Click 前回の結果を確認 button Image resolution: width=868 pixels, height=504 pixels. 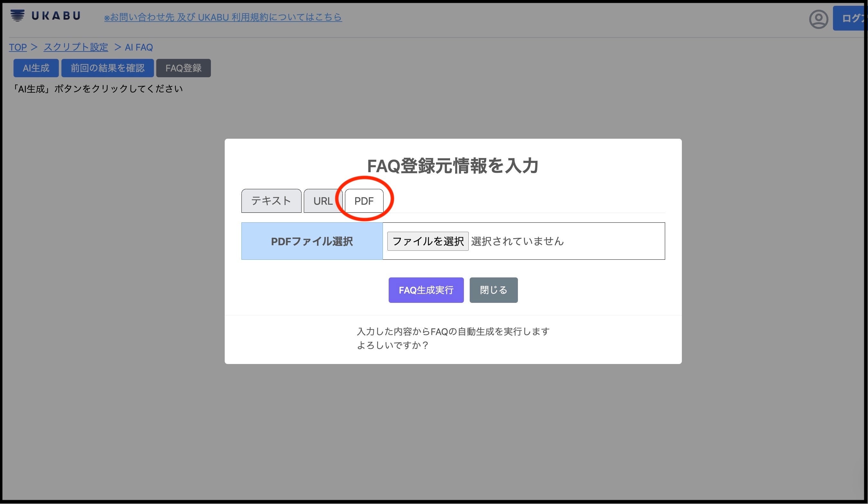click(107, 68)
